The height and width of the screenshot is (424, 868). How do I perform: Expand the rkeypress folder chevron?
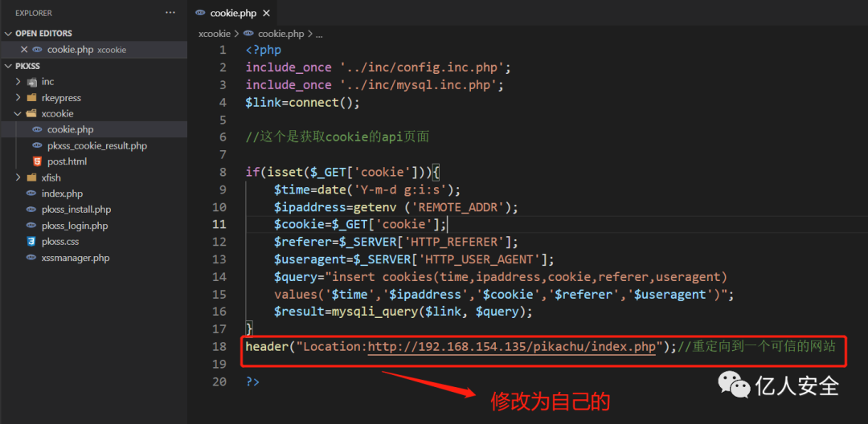click(18, 98)
